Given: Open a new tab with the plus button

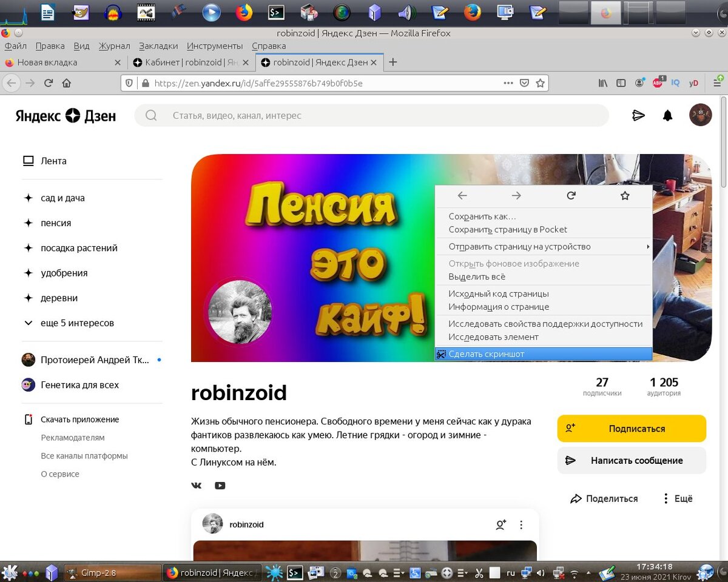Looking at the screenshot, I should [393, 62].
